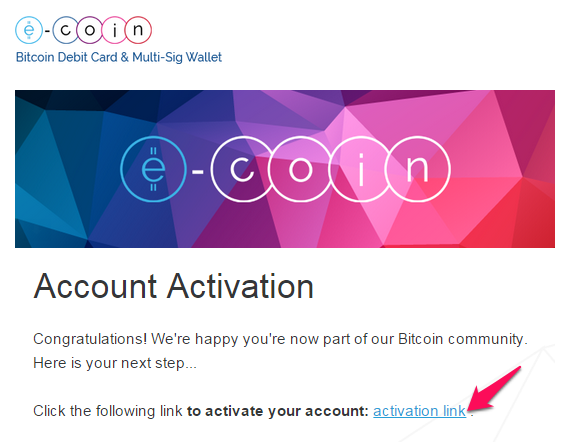Select the red "n" circle in header logo
Screen dimensions: 569x442
pyautogui.click(x=138, y=30)
